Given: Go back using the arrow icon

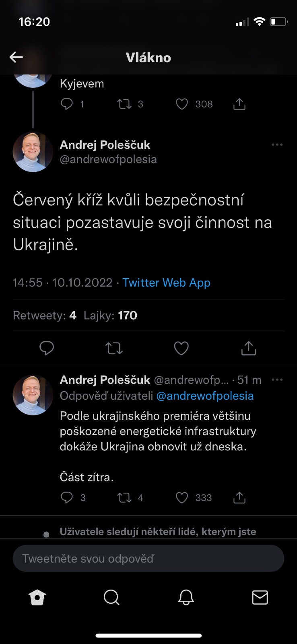Looking at the screenshot, I should tap(16, 57).
